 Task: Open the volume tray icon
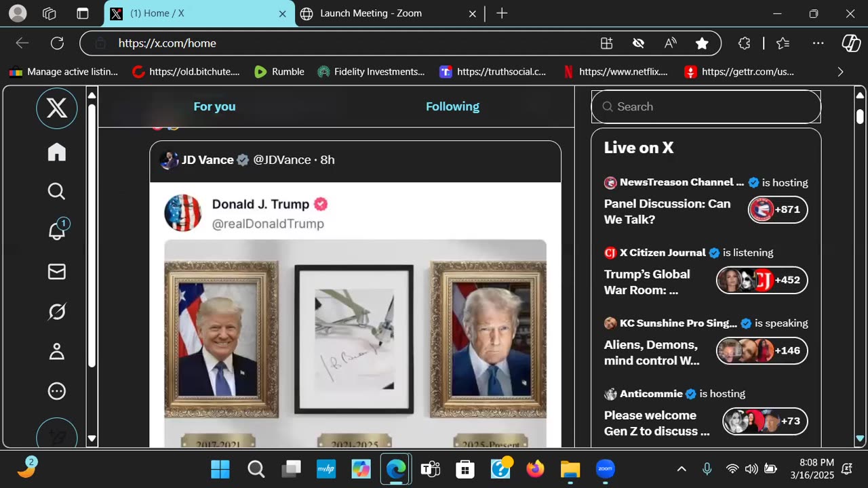[751, 469]
